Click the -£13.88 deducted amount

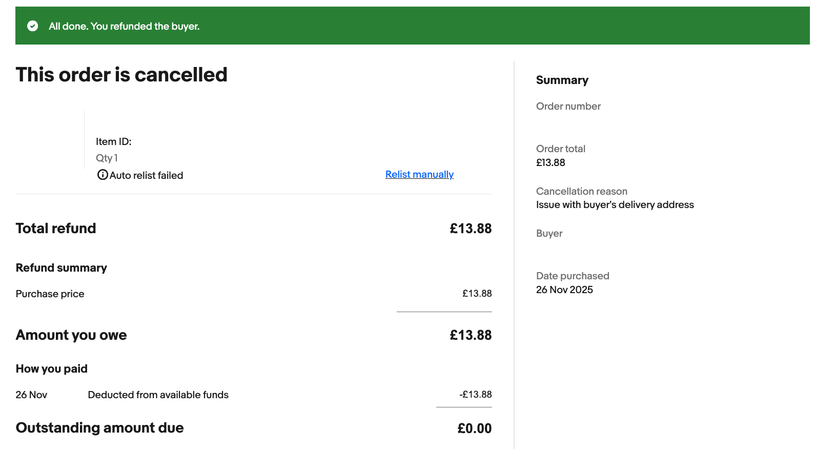[x=475, y=395]
